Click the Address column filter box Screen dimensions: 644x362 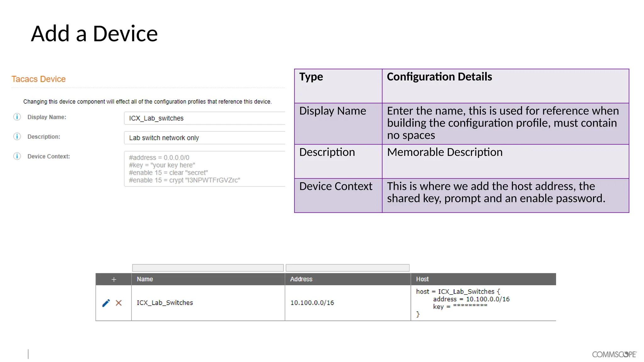click(347, 268)
